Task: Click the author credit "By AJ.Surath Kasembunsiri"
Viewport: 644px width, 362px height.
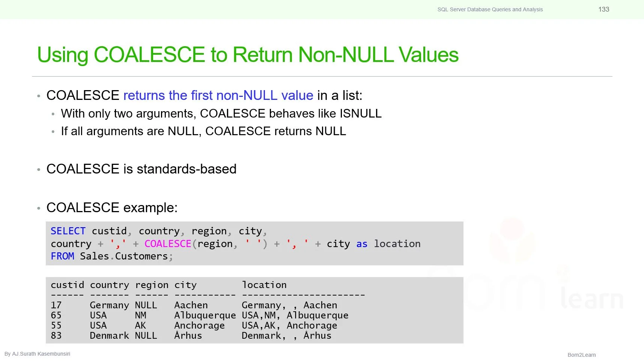Action: pyautogui.click(x=37, y=354)
